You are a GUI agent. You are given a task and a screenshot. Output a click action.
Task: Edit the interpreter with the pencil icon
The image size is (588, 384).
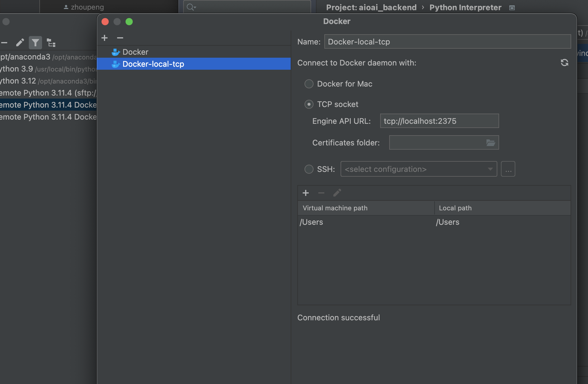(x=20, y=43)
